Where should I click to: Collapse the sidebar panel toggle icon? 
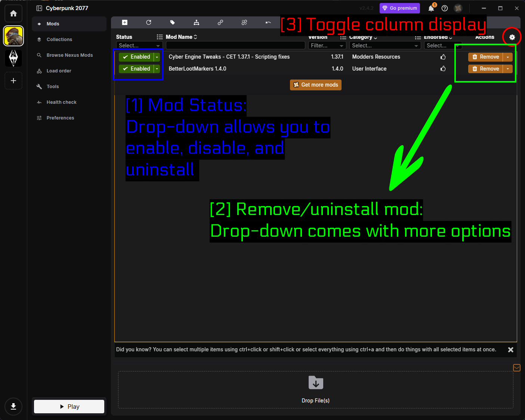[x=39, y=8]
